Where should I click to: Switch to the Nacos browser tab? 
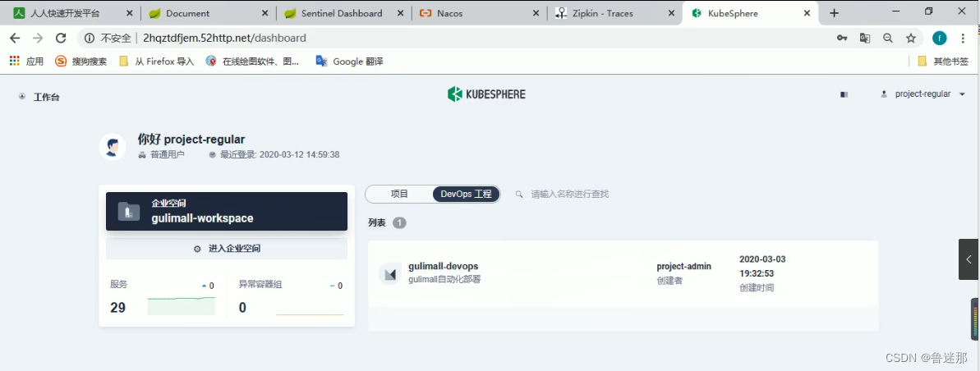450,13
